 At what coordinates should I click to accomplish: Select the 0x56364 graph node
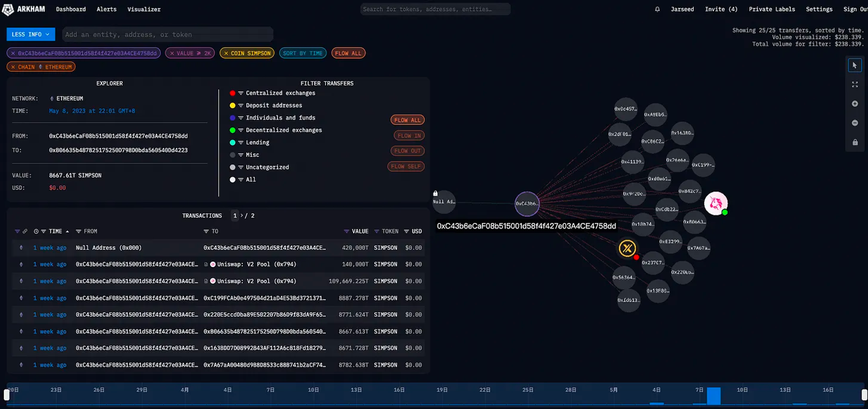point(624,277)
